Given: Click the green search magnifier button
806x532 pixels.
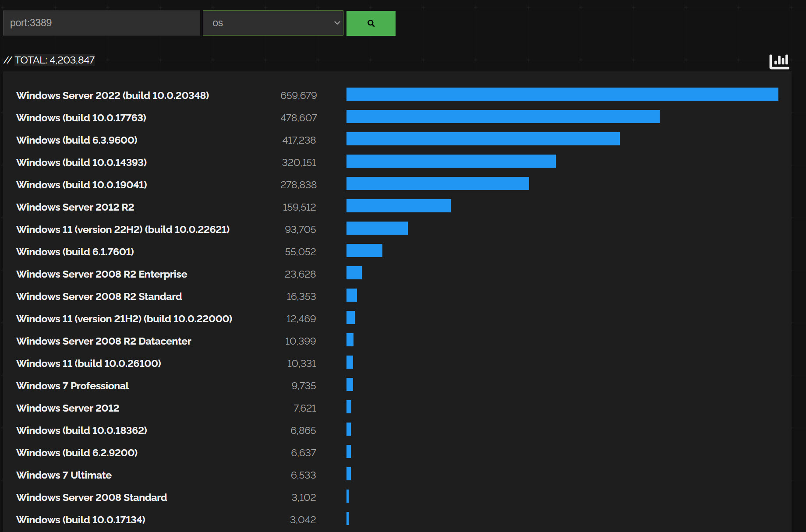Looking at the screenshot, I should (371, 23).
